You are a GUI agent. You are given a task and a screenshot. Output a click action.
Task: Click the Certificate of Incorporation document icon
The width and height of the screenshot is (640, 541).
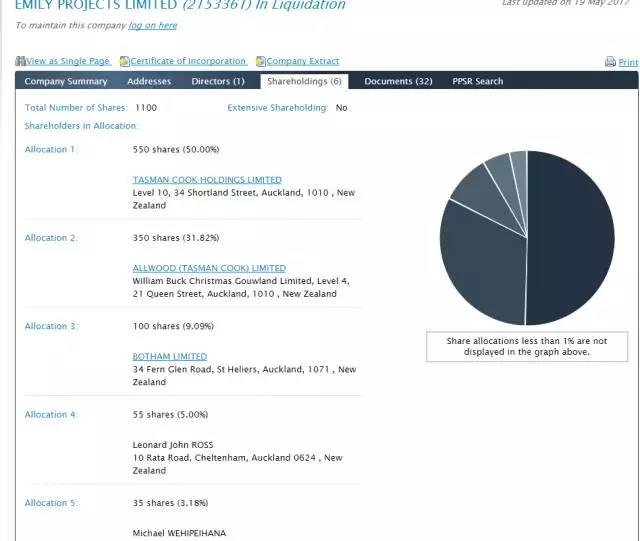124,61
